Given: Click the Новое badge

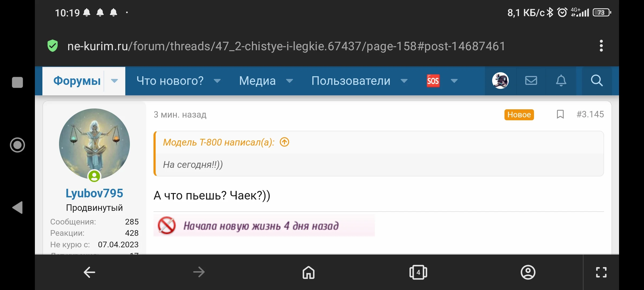Looking at the screenshot, I should click(x=519, y=114).
